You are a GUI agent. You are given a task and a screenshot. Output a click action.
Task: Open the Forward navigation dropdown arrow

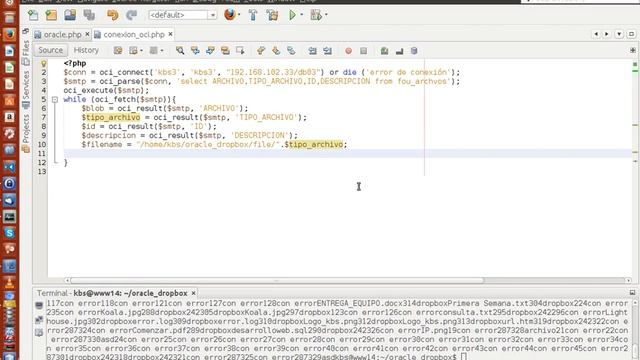point(162,51)
